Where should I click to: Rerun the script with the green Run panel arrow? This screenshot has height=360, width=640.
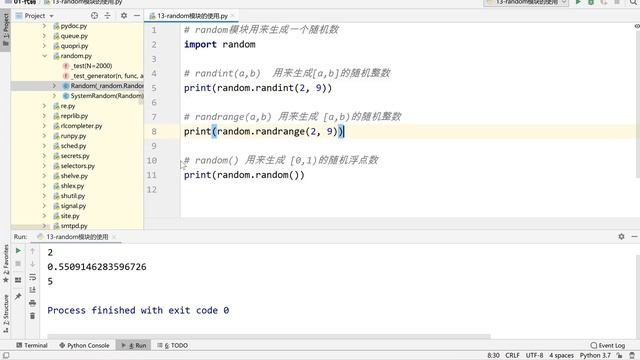(x=18, y=251)
